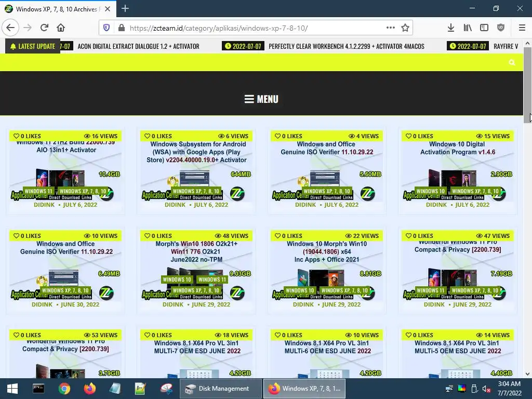Like the Wonderful Windows 11 Pro 47 views post
The width and height of the screenshot is (532, 399).
[419, 236]
